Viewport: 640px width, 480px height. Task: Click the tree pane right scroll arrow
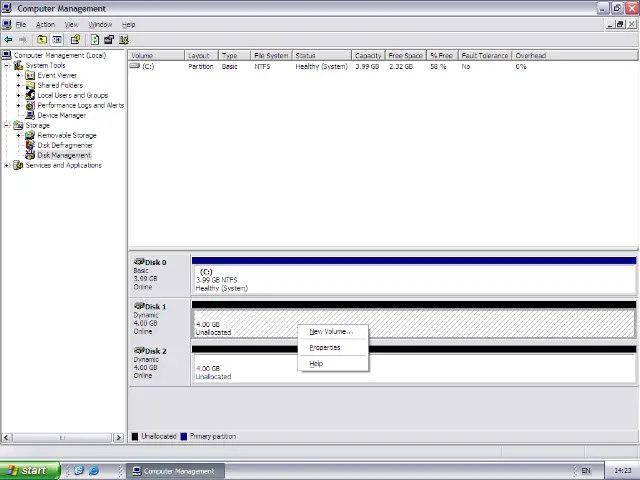(x=118, y=438)
